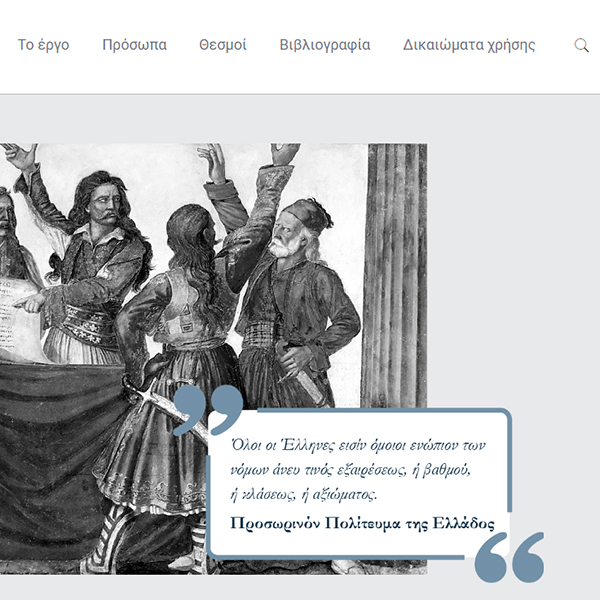This screenshot has width=600, height=600.
Task: Select the "Θεσμοί" navigation item
Action: pyautogui.click(x=223, y=45)
